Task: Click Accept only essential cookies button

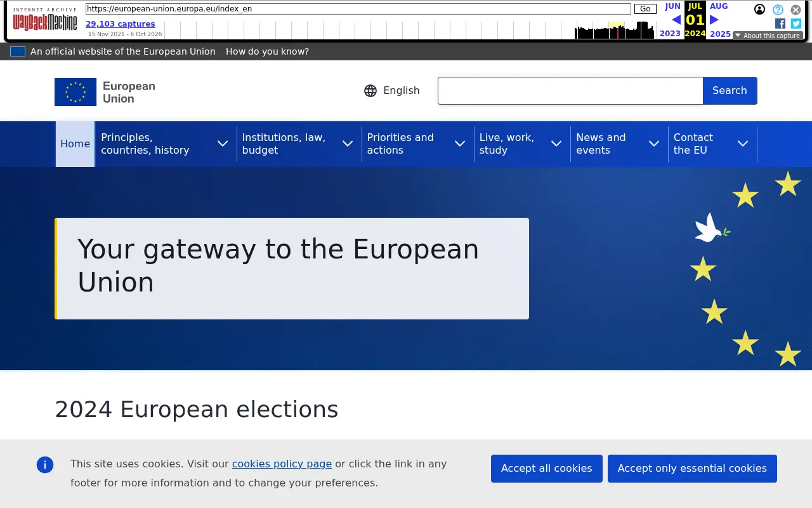Action: click(x=692, y=469)
